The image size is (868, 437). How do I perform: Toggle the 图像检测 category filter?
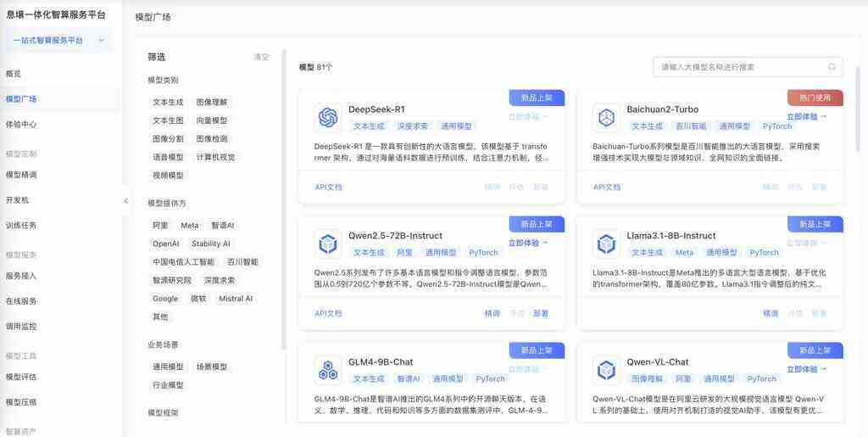coord(212,139)
